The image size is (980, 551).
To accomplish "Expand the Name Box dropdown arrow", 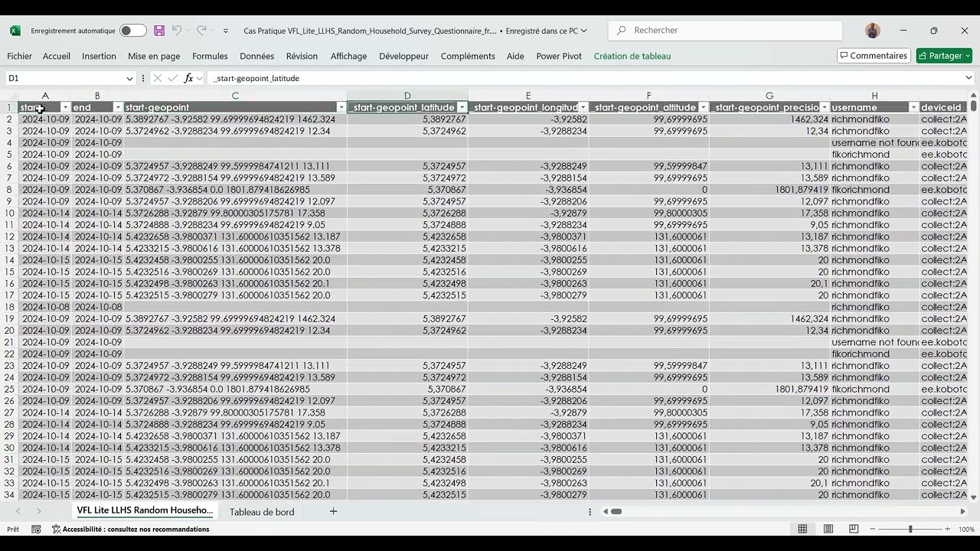I will pos(129,78).
